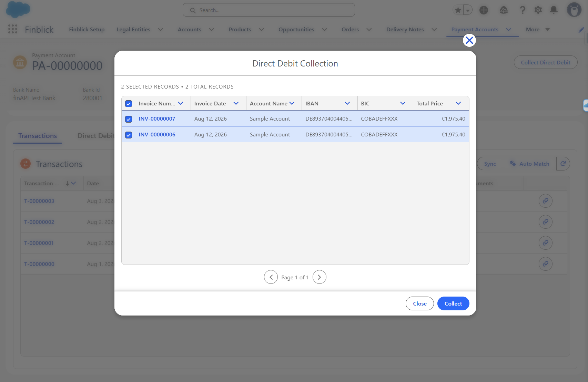Click link icon for transaction T-00000001

(x=545, y=243)
